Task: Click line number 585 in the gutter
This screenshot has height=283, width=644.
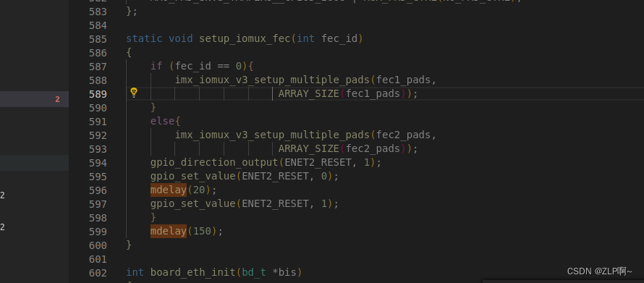Action: click(98, 39)
